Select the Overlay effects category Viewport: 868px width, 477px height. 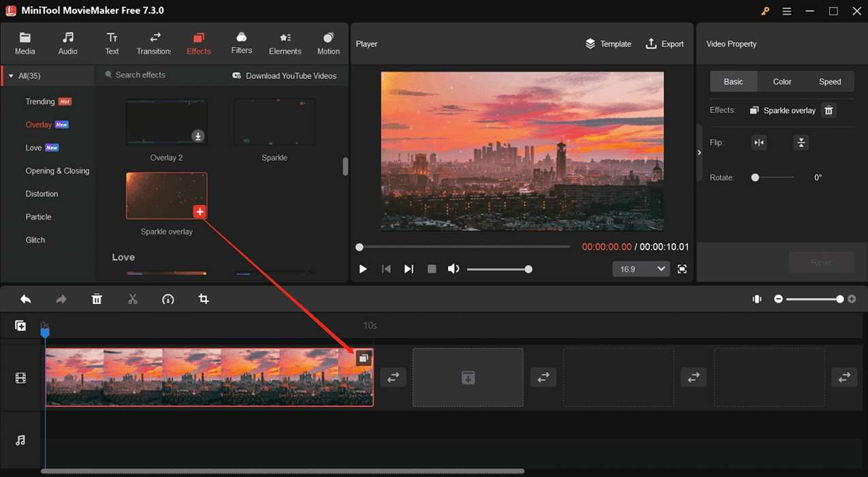tap(39, 125)
